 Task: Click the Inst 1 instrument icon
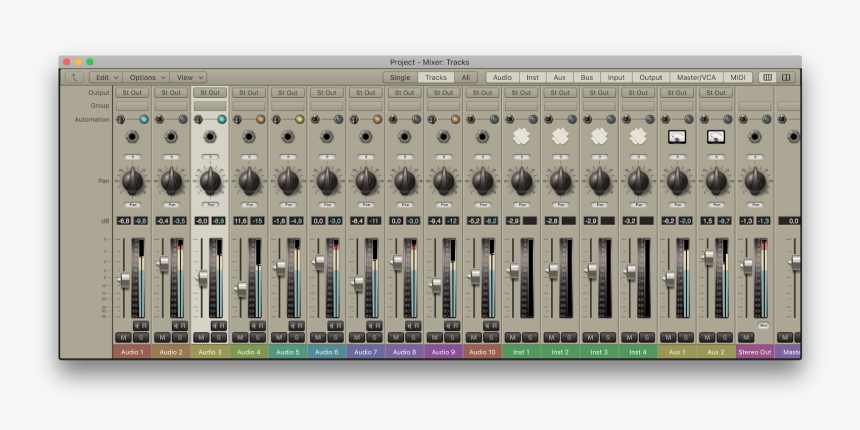coord(522,136)
